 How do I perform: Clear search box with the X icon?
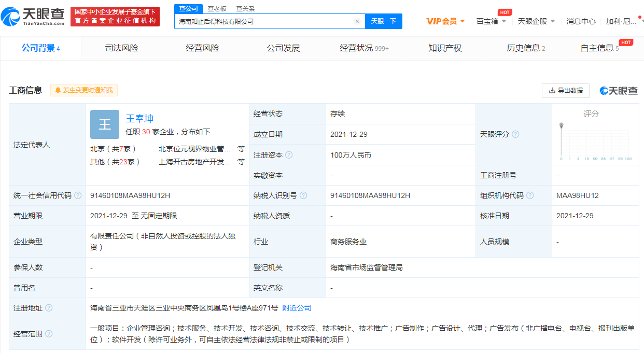coord(357,21)
